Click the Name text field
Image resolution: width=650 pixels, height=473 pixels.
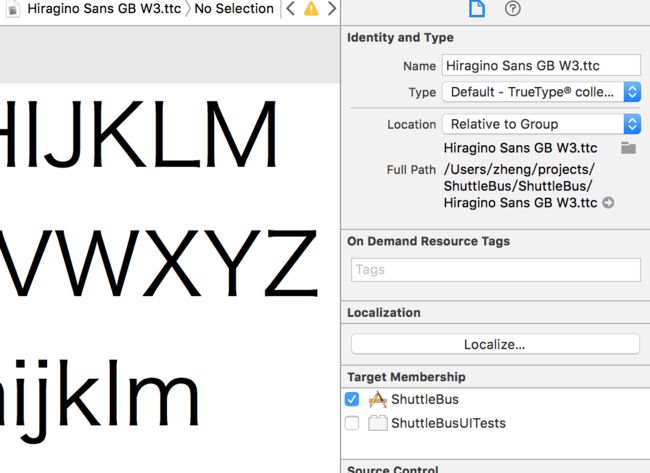point(541,65)
